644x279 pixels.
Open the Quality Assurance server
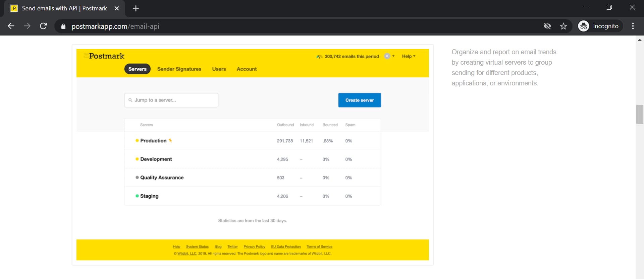[x=162, y=178]
